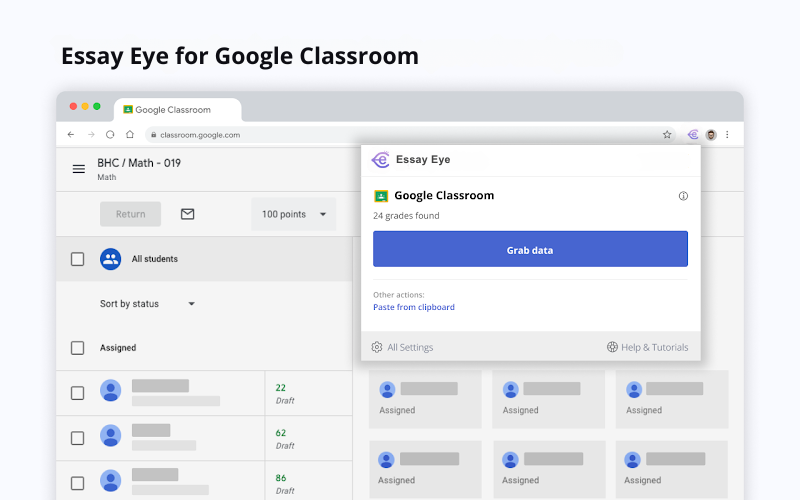Reload the page with refresh icon
Screen dimensions: 800x500
[x=110, y=135]
